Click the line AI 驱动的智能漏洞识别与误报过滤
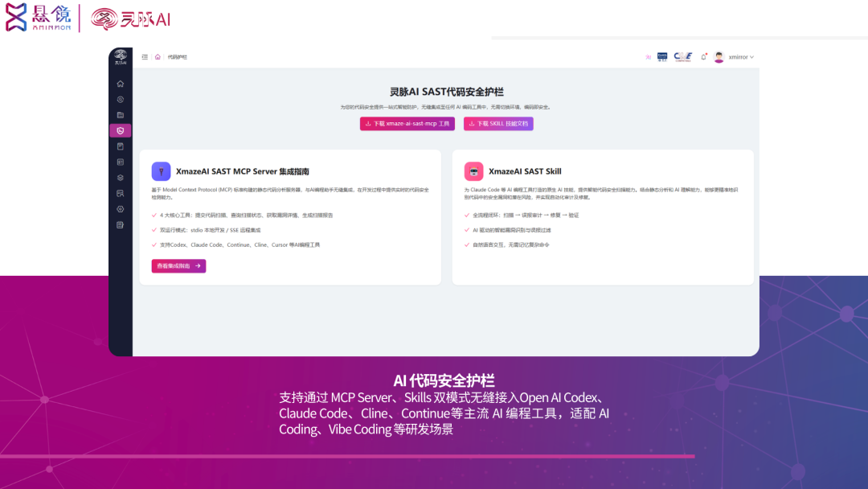 tap(511, 230)
